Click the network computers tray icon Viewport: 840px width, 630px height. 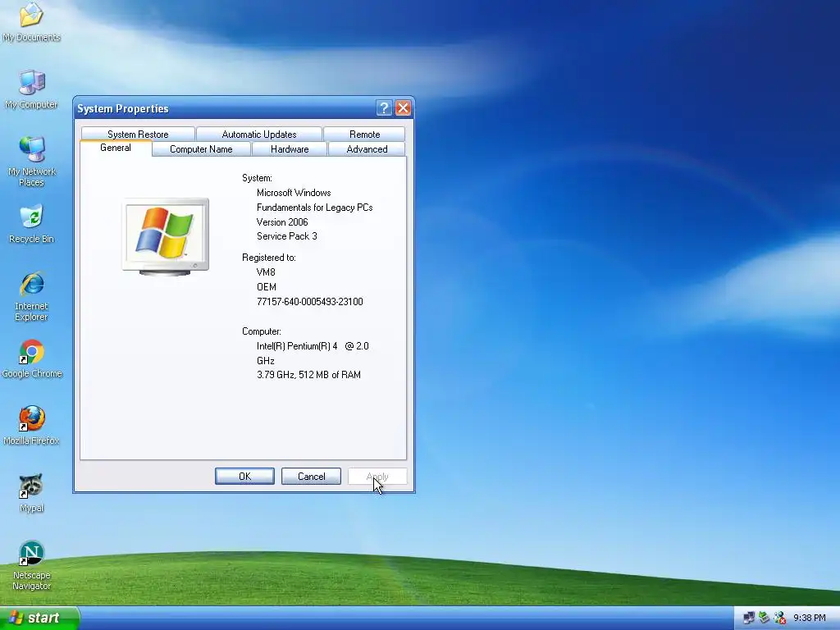748,618
